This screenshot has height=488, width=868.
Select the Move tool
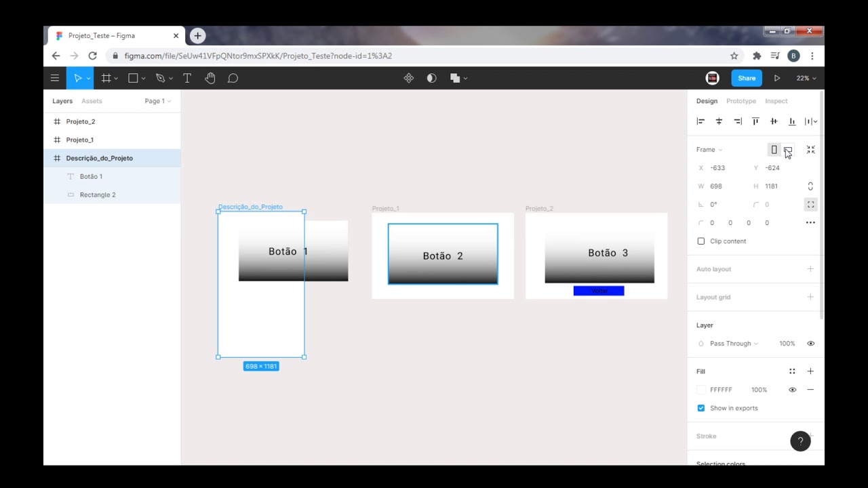tap(77, 78)
